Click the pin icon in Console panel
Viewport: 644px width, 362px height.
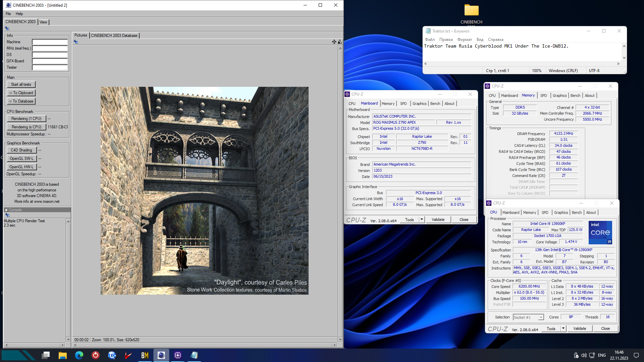(7, 215)
